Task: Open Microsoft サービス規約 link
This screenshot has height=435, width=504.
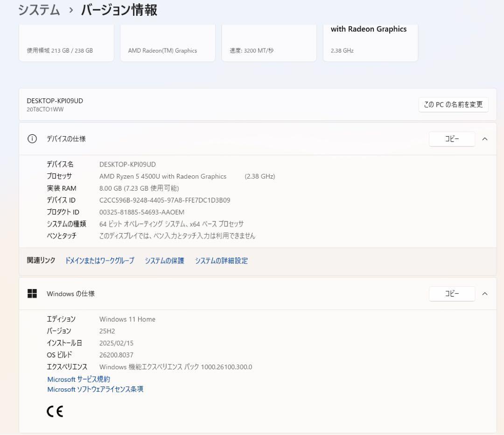Action: point(78,379)
